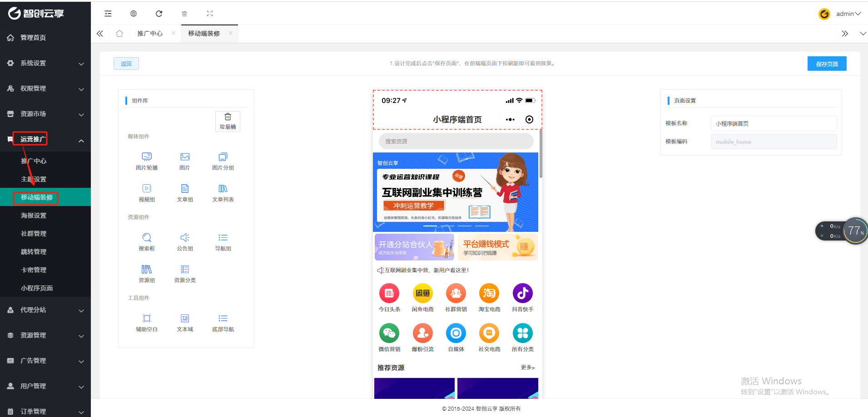Image resolution: width=868 pixels, height=417 pixels.
Task: Click the clear cache trash icon in toolbar
Action: 184,14
